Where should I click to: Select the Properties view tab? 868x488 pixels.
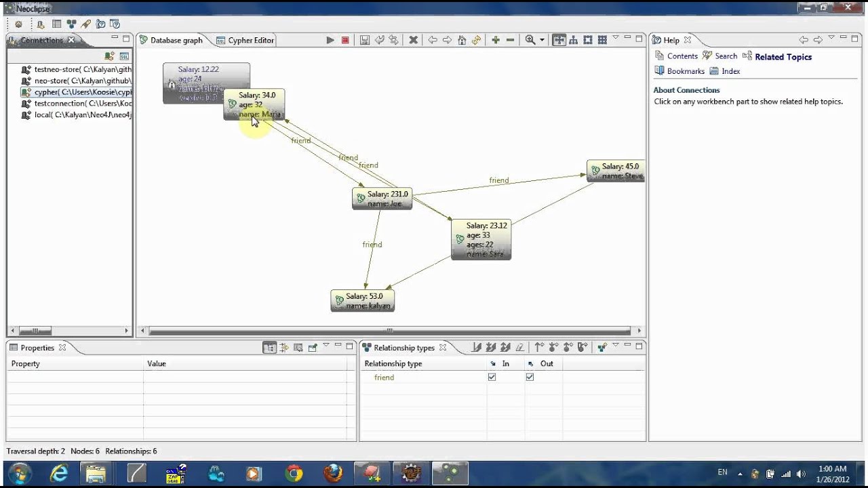click(37, 348)
